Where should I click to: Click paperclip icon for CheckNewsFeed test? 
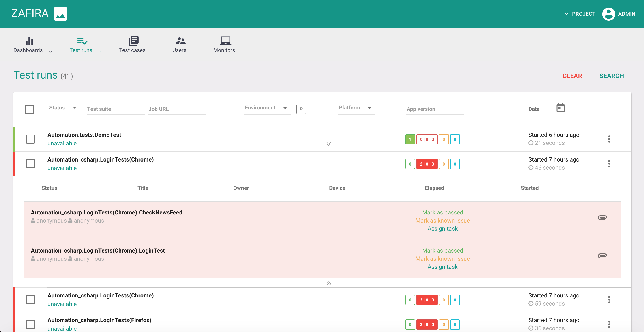click(x=602, y=218)
